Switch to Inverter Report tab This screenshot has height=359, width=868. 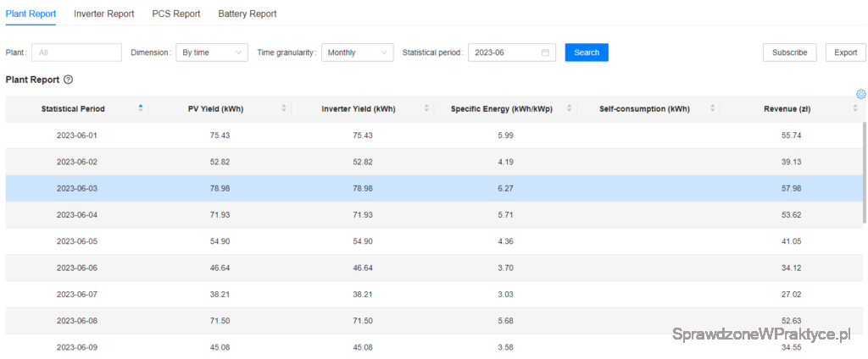pyautogui.click(x=103, y=14)
